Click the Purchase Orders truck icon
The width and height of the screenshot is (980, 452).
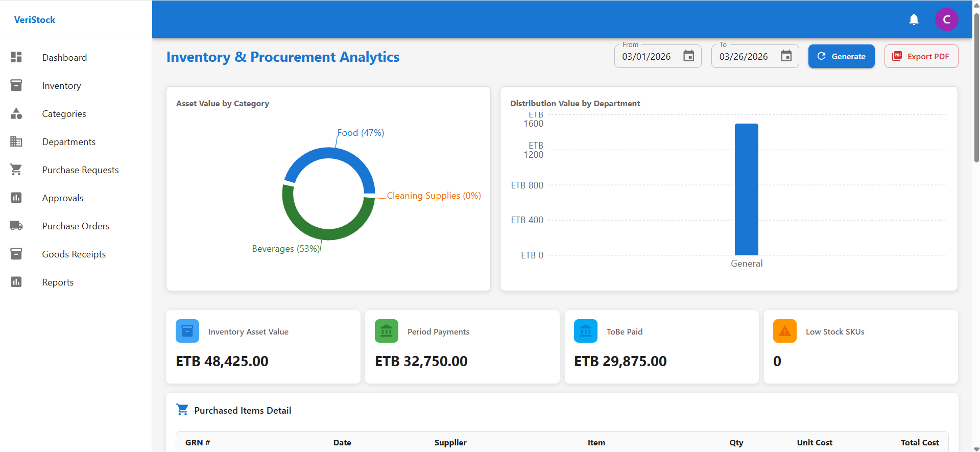[x=16, y=226]
